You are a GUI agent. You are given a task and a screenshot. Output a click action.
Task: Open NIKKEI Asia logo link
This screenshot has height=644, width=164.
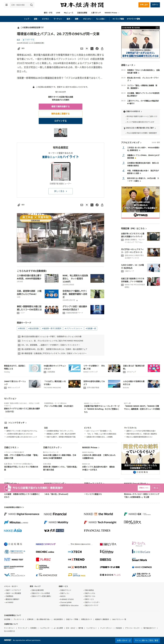click(x=13, y=530)
